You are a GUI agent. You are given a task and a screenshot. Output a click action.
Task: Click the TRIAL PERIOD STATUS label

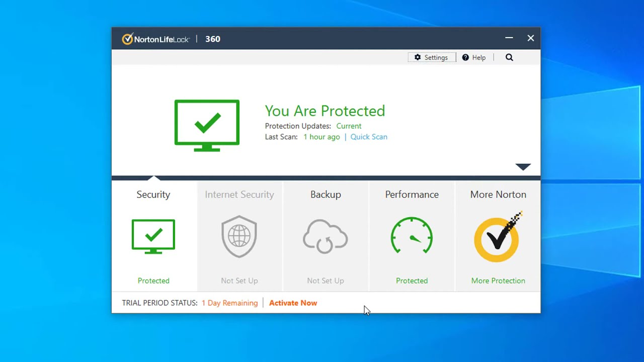[x=159, y=303]
